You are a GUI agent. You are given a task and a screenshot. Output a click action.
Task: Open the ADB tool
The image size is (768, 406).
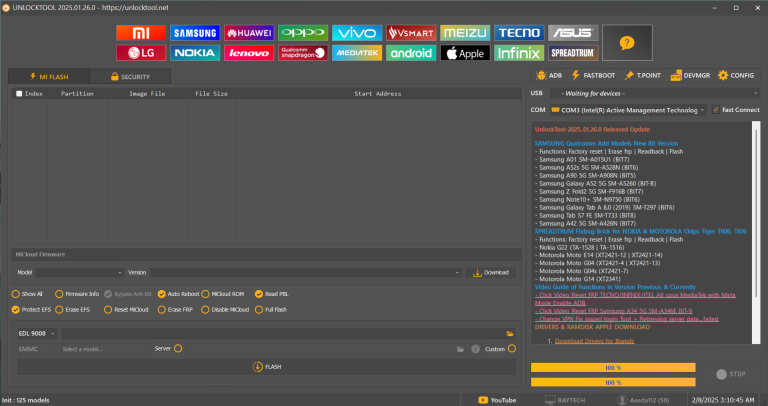point(549,75)
